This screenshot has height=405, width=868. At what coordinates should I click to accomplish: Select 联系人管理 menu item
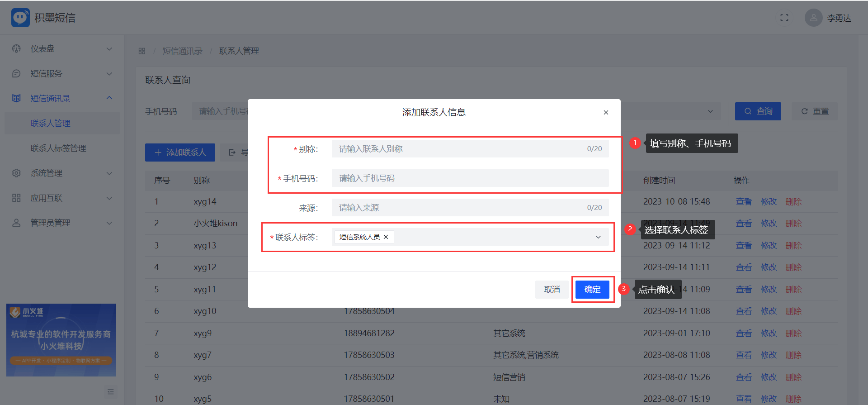tap(50, 123)
